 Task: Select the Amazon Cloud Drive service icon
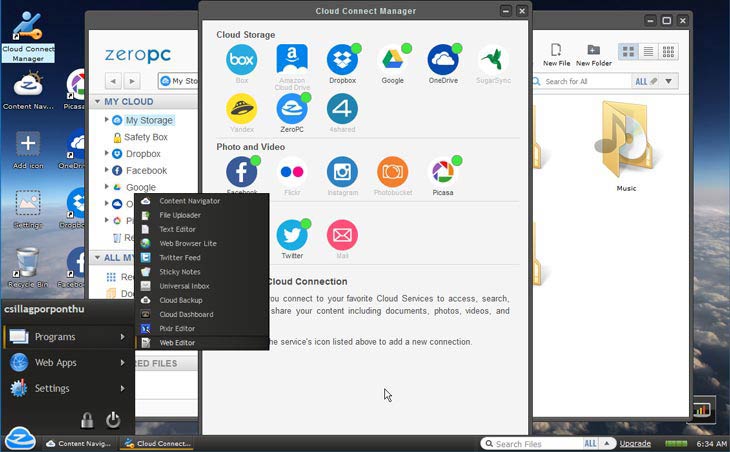coord(292,60)
